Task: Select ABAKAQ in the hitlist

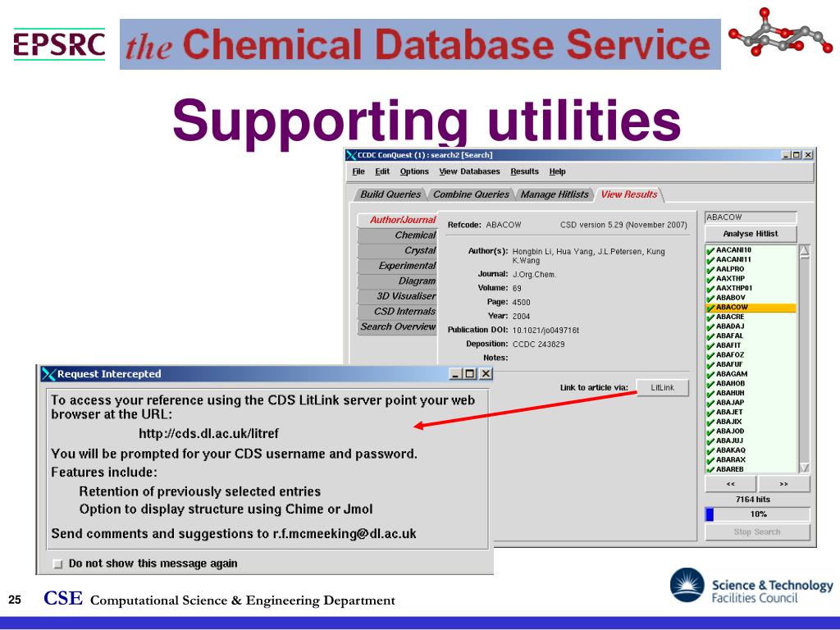Action: [731, 450]
